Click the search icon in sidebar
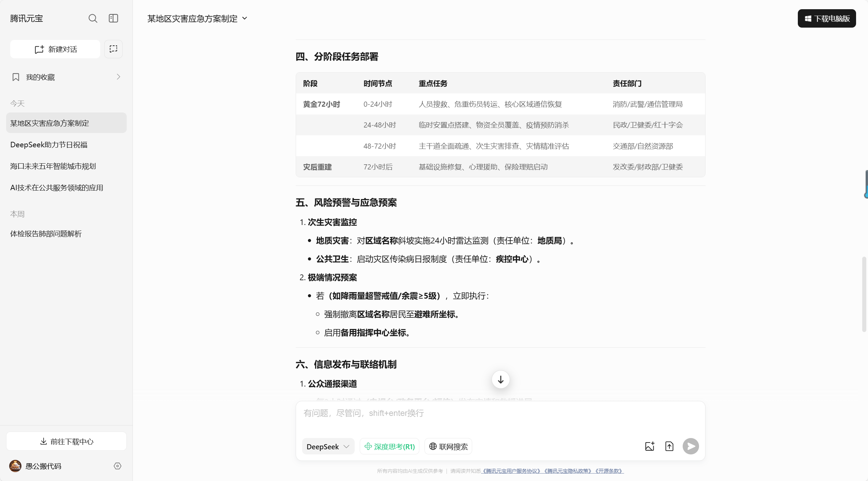The width and height of the screenshot is (868, 481). [x=93, y=18]
